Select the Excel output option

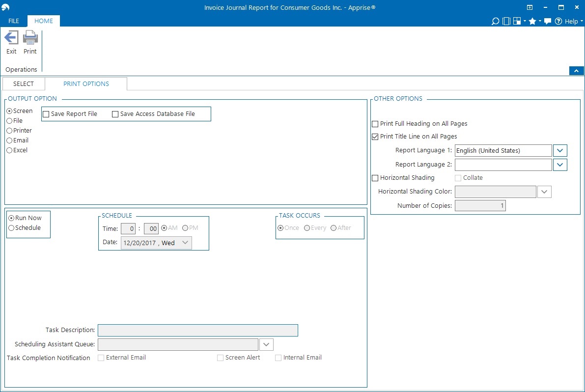coord(9,150)
